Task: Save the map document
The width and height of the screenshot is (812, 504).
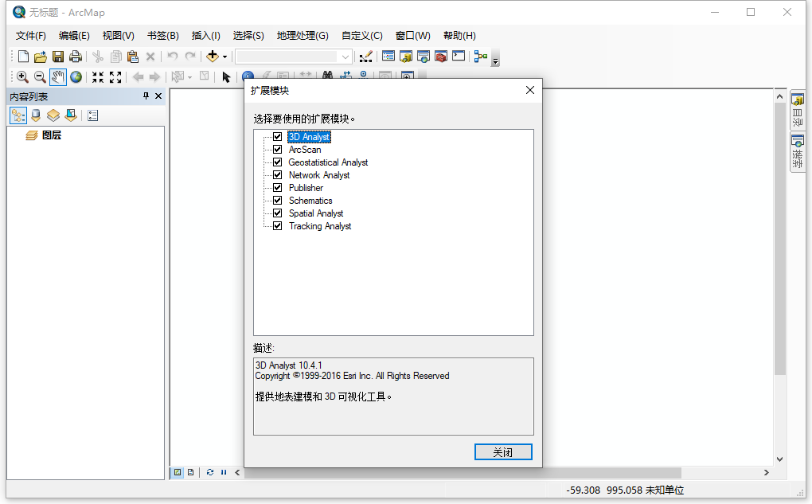Action: [x=58, y=57]
